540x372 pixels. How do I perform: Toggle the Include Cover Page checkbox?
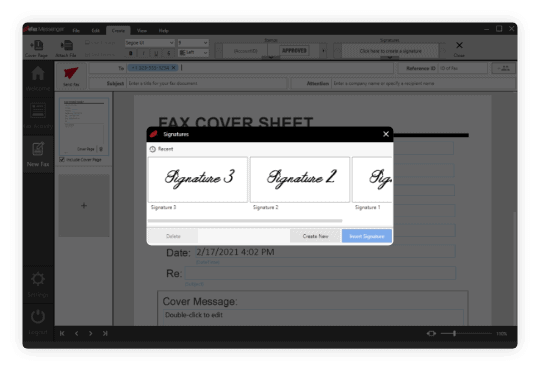[x=62, y=159]
